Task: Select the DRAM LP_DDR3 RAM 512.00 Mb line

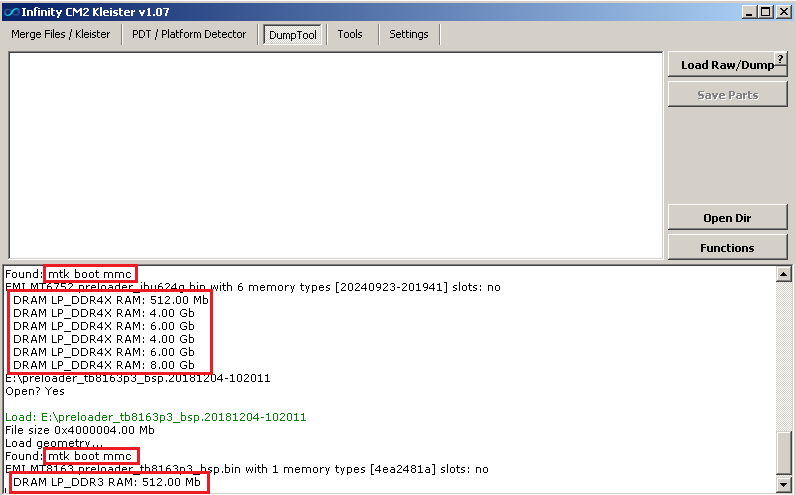Action: tap(110, 483)
